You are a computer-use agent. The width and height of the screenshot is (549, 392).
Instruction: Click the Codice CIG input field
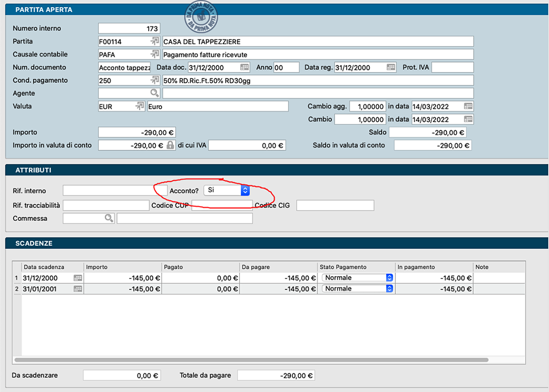click(x=335, y=205)
